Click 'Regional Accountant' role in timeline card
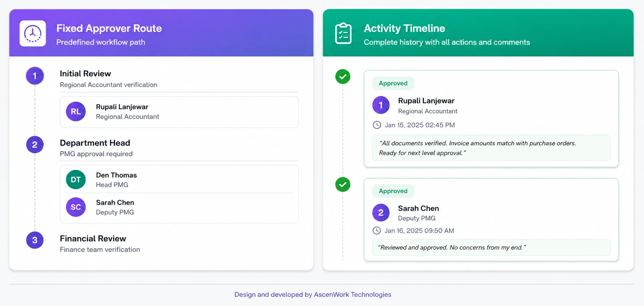 click(428, 111)
